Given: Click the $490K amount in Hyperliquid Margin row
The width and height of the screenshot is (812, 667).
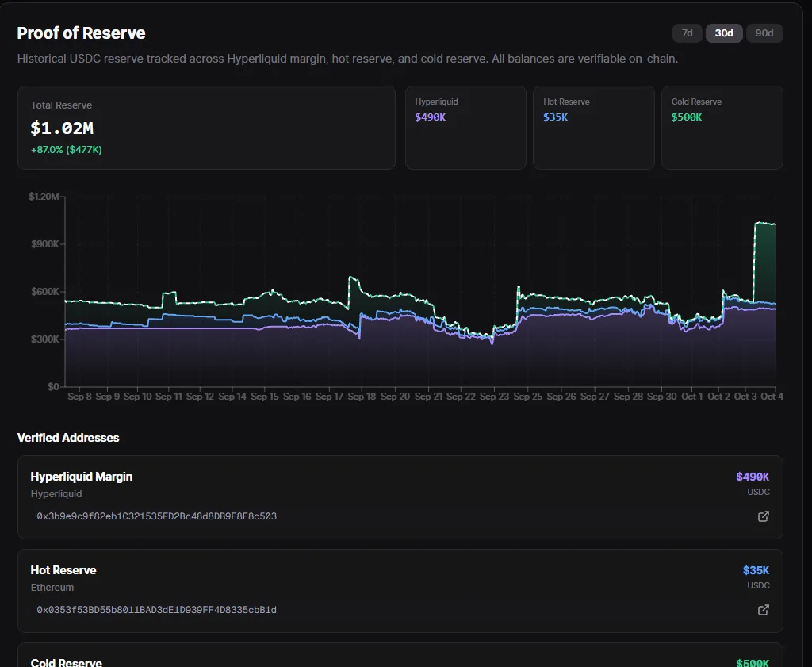Looking at the screenshot, I should [x=753, y=477].
